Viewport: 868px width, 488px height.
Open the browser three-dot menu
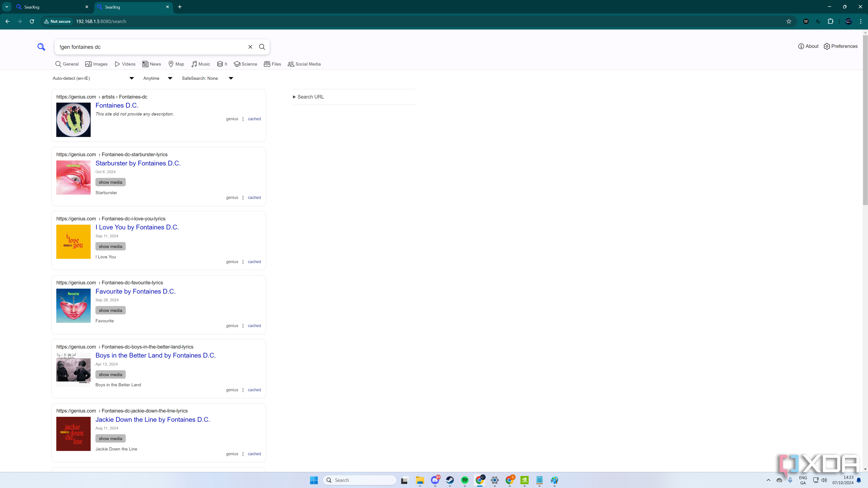[x=861, y=21]
